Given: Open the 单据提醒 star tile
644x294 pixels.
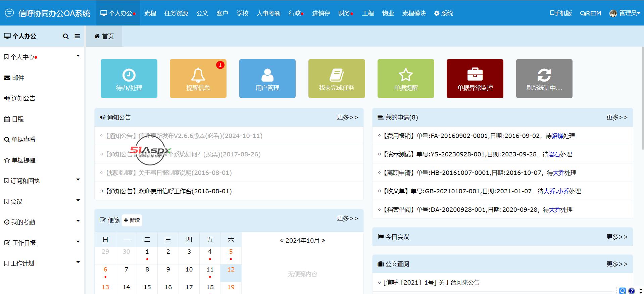Looking at the screenshot, I should 405,79.
